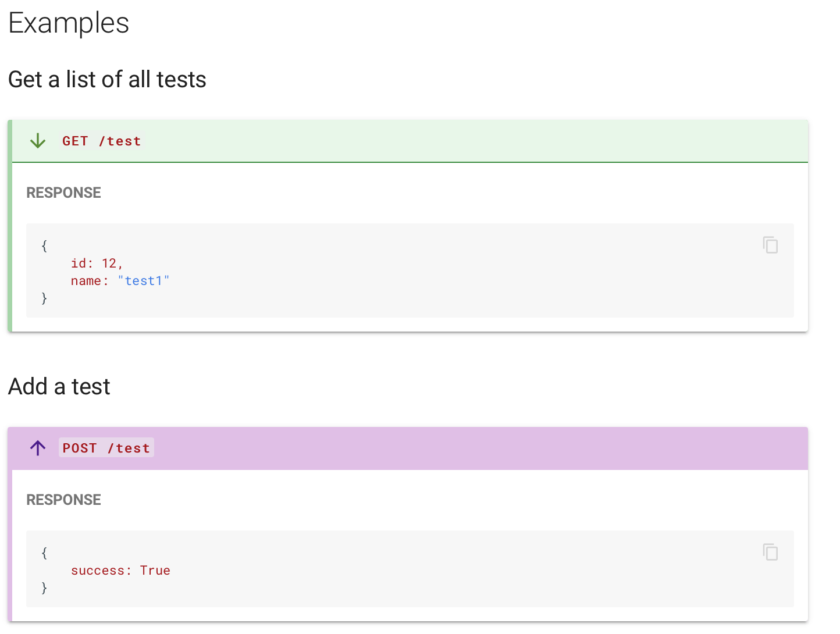Click the copy icon in the GET response block
840x634 pixels.
pyautogui.click(x=770, y=245)
